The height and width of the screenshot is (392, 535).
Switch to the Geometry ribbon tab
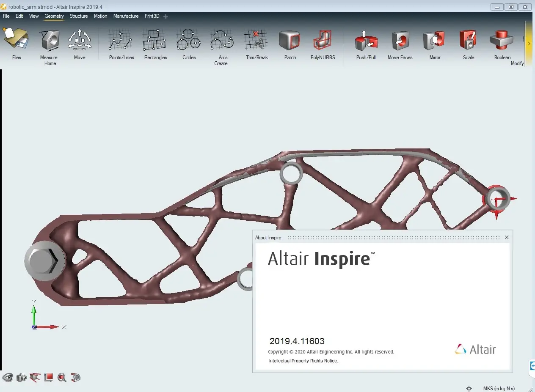click(x=54, y=16)
